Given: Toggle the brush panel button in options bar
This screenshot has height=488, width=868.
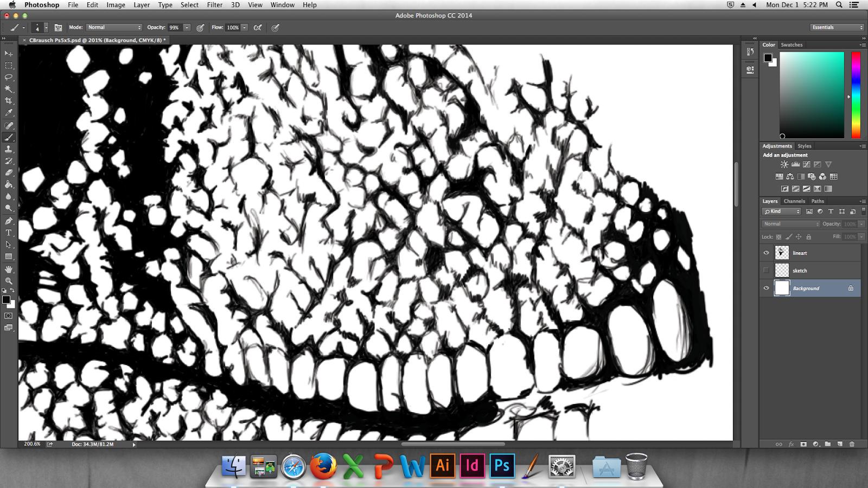Looking at the screenshot, I should 58,28.
